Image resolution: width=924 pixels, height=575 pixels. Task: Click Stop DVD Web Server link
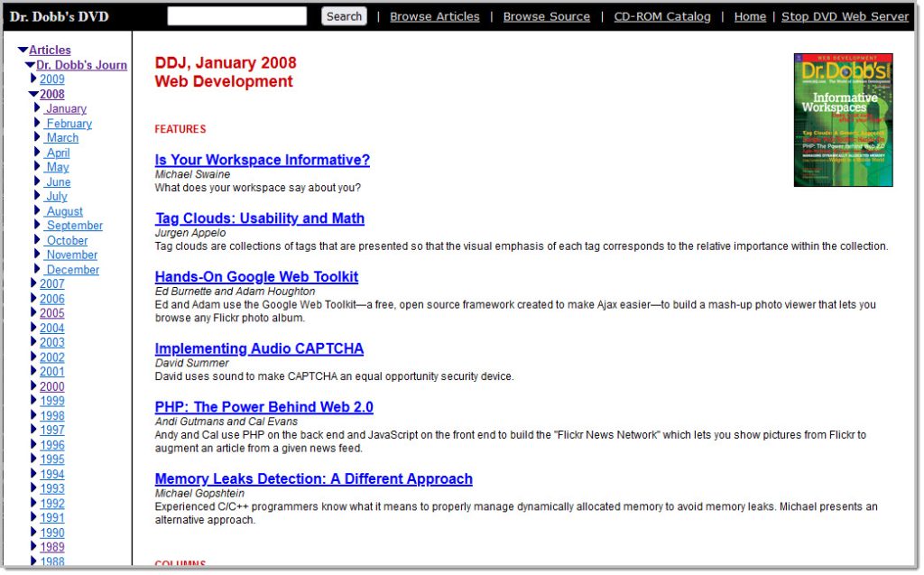tap(845, 16)
